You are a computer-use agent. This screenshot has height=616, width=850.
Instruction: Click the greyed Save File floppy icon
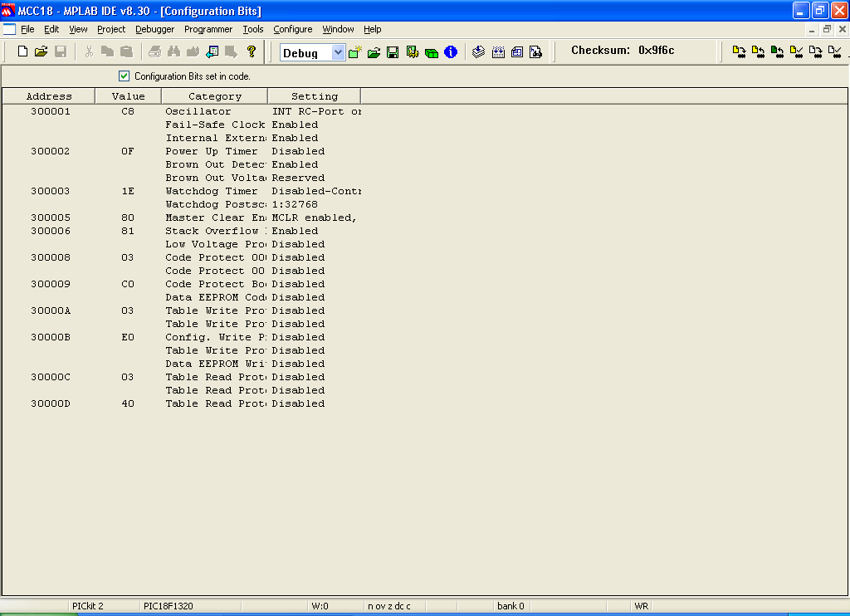tap(61, 51)
